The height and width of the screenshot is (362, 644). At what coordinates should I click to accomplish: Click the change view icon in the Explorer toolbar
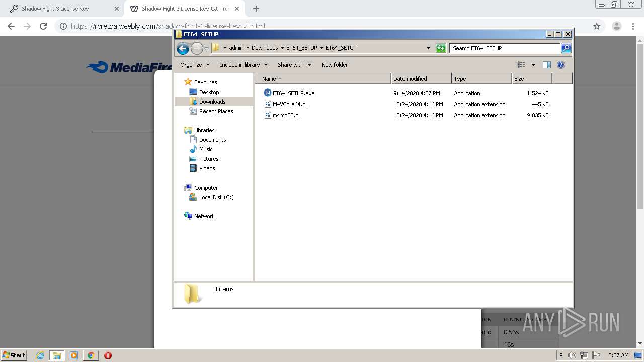[521, 65]
